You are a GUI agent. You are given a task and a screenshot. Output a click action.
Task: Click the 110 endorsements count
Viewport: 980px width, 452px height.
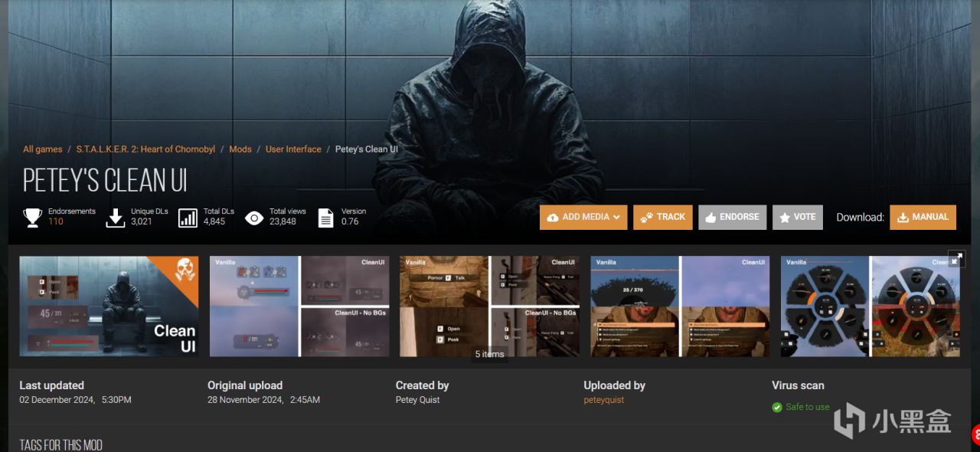(x=56, y=221)
